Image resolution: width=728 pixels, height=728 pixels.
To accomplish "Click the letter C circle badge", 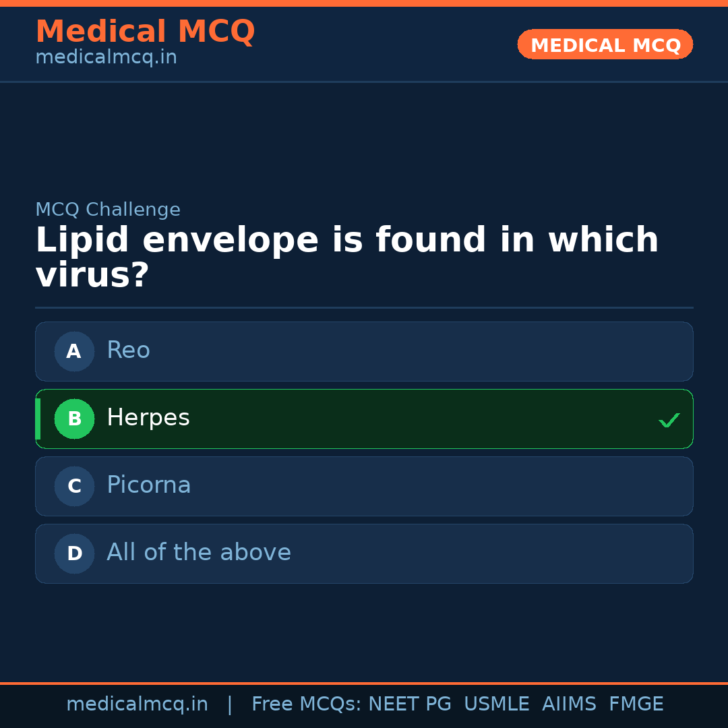I will (x=74, y=486).
